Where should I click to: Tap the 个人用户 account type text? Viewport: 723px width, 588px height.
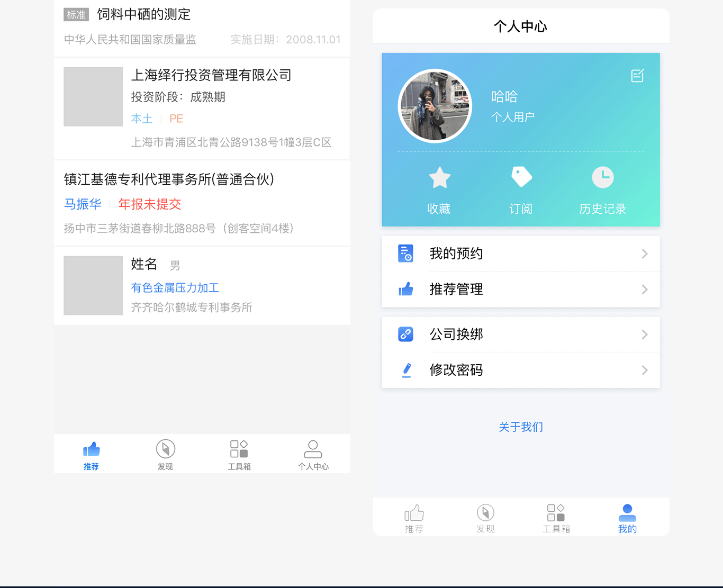(513, 117)
